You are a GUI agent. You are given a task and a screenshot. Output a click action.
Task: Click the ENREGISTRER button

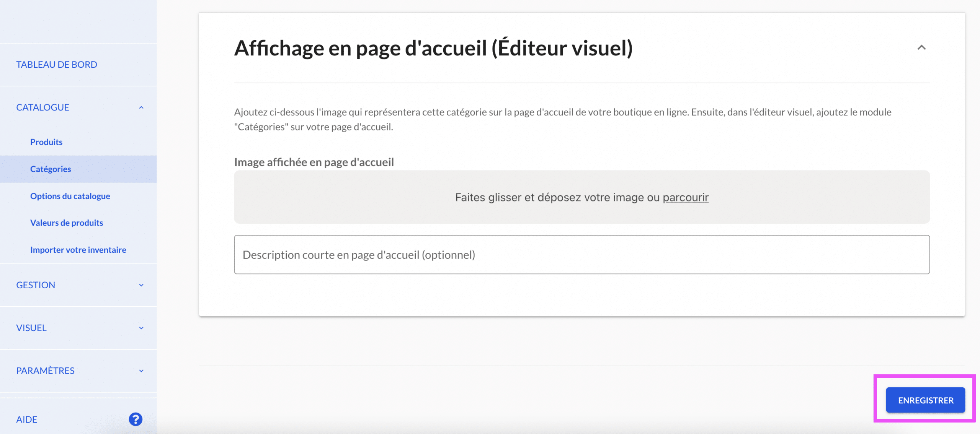[925, 400]
